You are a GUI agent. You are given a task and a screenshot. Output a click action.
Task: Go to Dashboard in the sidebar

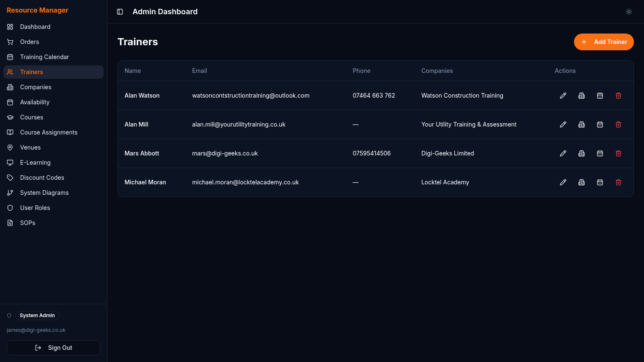pyautogui.click(x=53, y=27)
